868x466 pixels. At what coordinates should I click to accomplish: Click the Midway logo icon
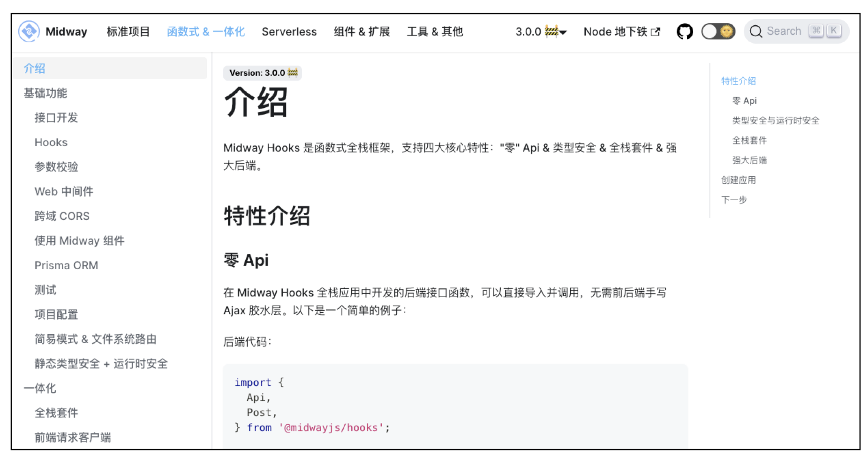[x=29, y=31]
